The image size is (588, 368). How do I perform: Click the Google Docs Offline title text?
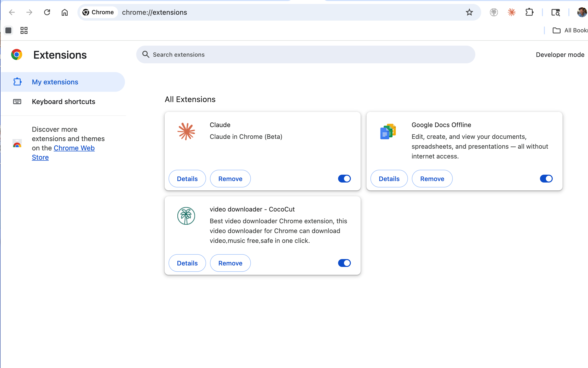pos(441,125)
